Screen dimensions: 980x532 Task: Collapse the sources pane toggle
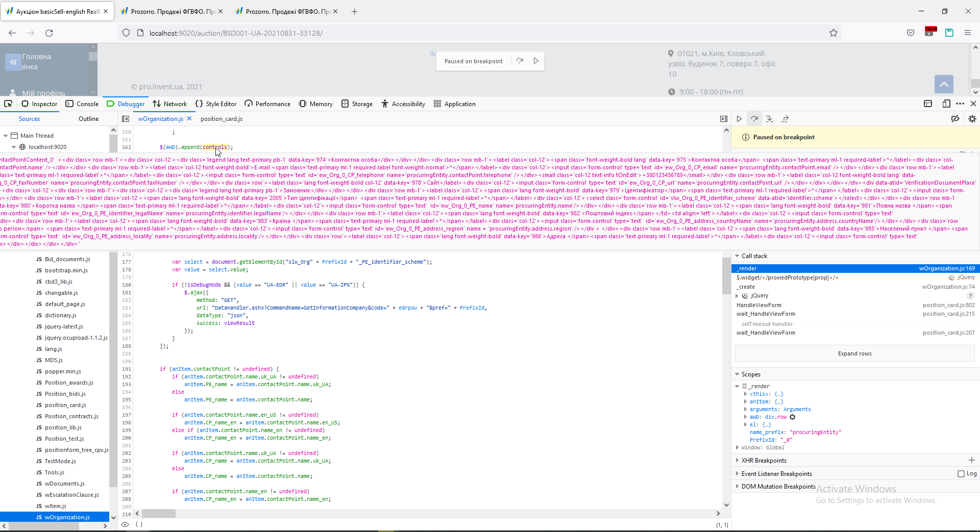pyautogui.click(x=126, y=119)
